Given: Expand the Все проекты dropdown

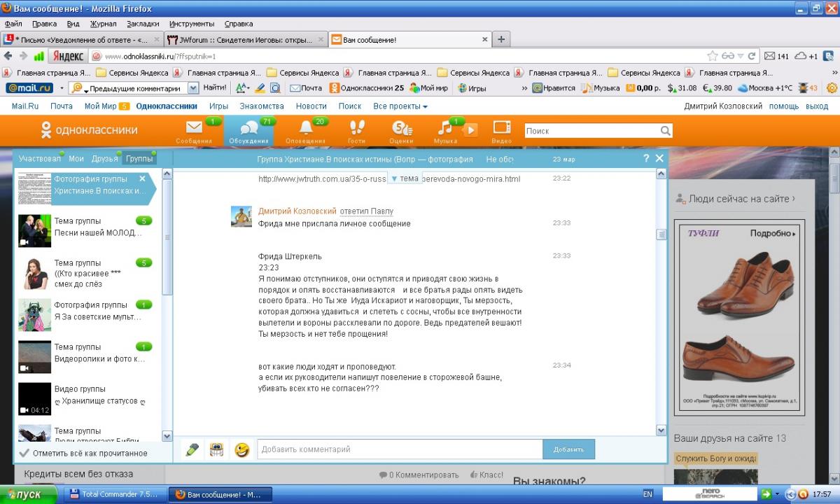Looking at the screenshot, I should click(400, 106).
